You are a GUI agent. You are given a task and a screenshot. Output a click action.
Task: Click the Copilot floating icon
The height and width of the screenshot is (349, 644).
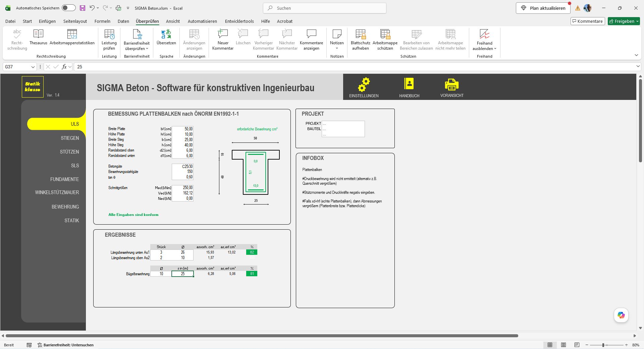click(621, 315)
